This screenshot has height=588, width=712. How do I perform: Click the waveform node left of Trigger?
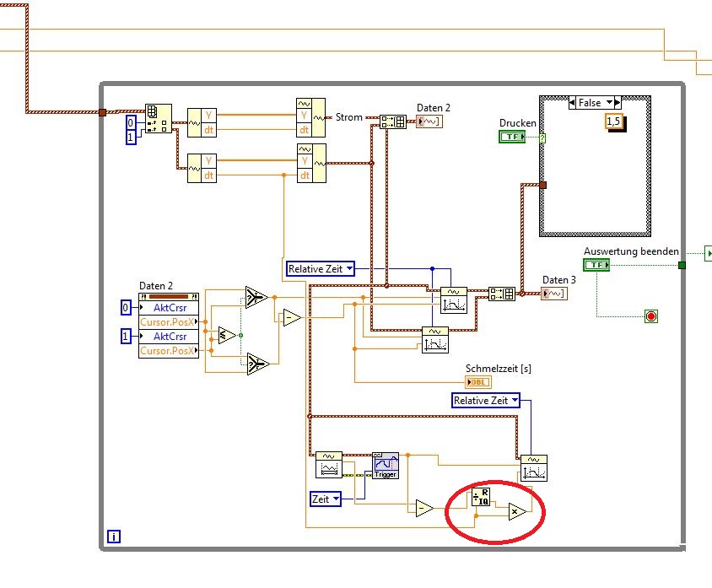point(329,465)
